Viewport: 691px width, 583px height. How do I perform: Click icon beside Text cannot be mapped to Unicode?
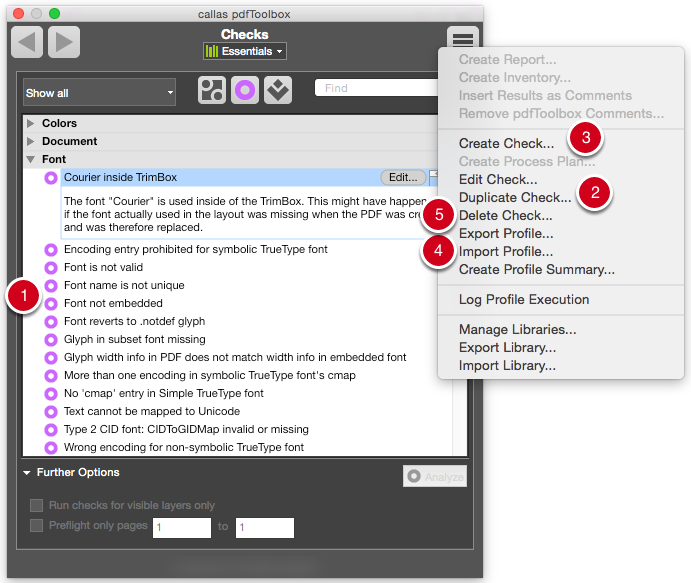[x=51, y=412]
